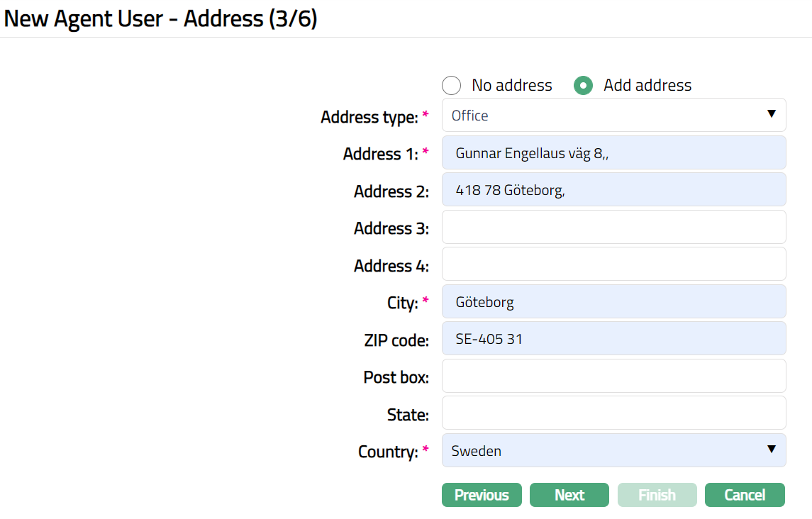Click the "Country:" field label
The height and width of the screenshot is (519, 812).
(x=388, y=452)
